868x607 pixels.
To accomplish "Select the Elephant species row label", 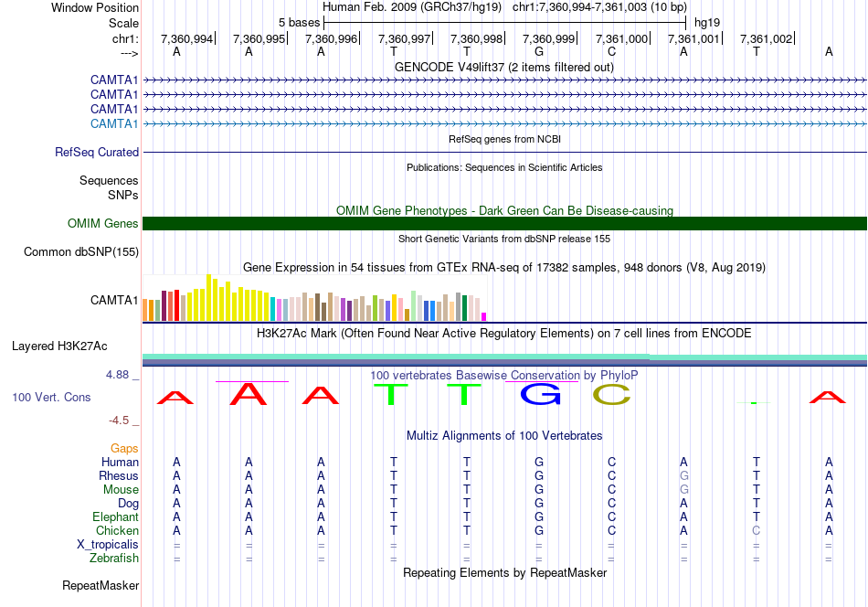I will point(115,516).
